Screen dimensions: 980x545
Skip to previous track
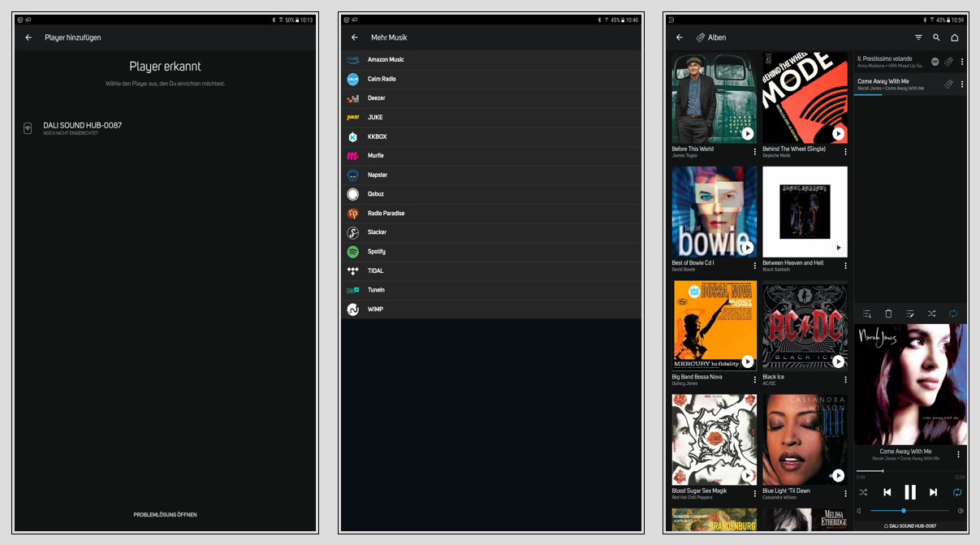tap(887, 492)
